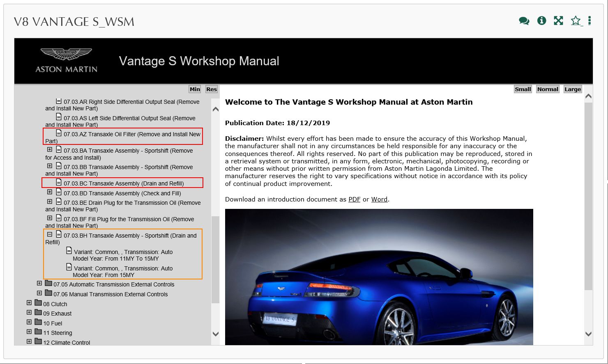Download the introduction document as Word
The width and height of the screenshot is (608, 364).
pyautogui.click(x=379, y=199)
